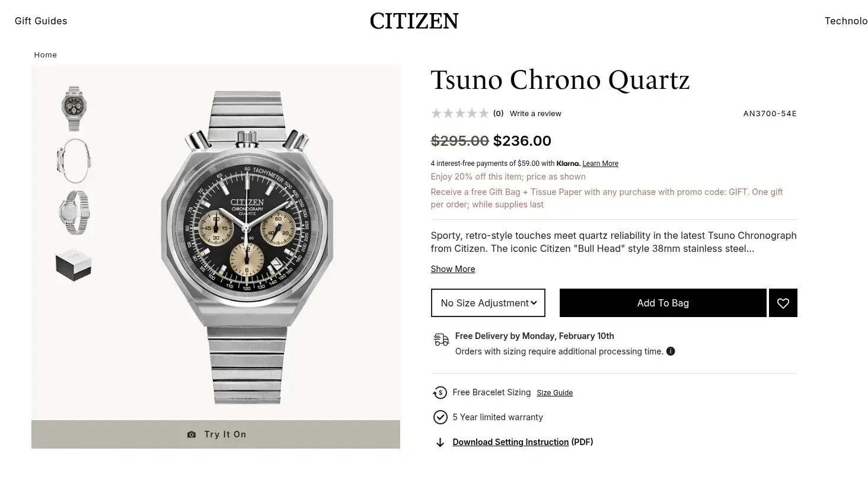Open the Write a review link
This screenshot has height=483, width=868.
click(535, 113)
